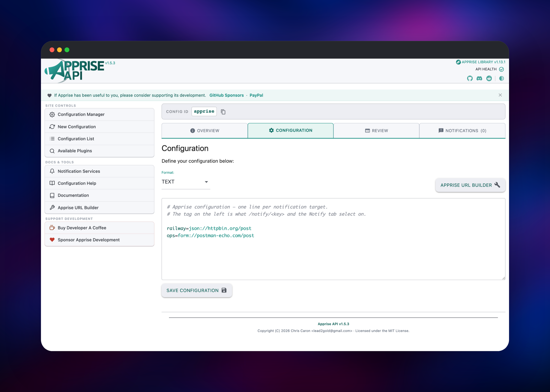Screen dimensions: 550x392
Task: Copy the config ID with clipboard icon
Action: coord(223,112)
